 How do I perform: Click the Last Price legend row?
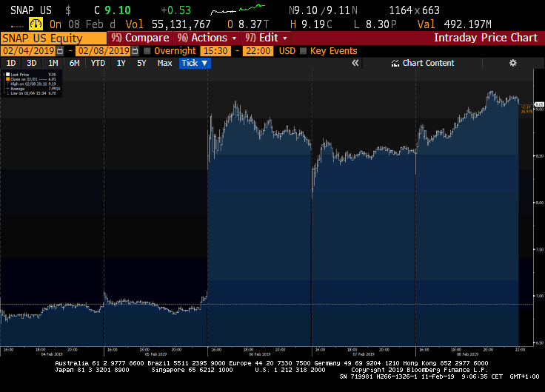(x=31, y=74)
